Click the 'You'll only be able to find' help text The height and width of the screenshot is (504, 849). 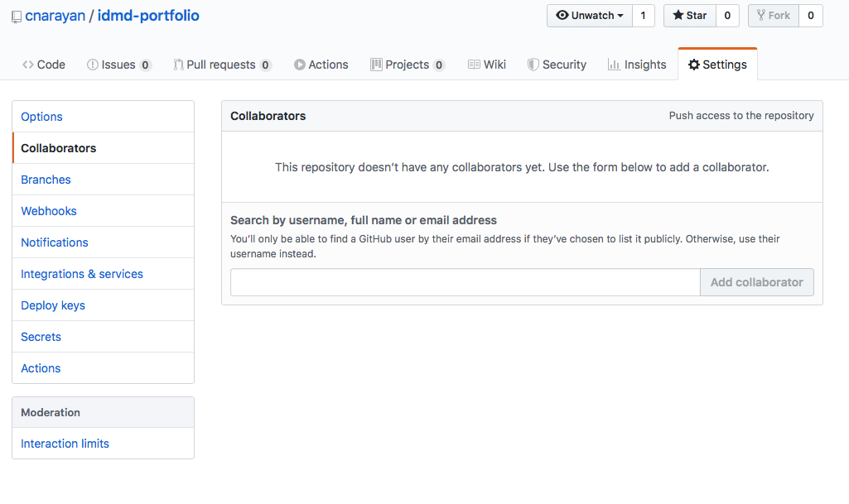(x=505, y=246)
